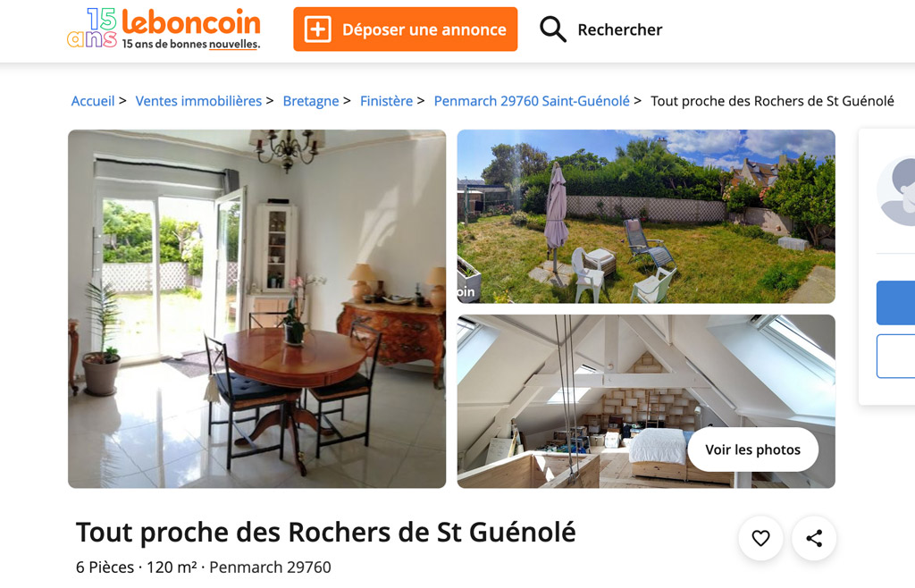Image resolution: width=915 pixels, height=588 pixels.
Task: Click the white outlined button in sidebar
Action: coord(895,356)
